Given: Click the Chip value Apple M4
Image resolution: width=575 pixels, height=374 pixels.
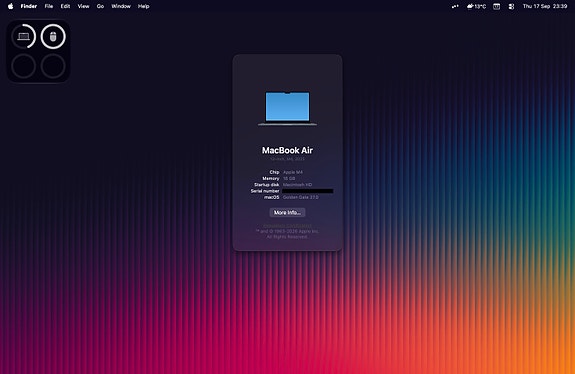Looking at the screenshot, I should [293, 172].
